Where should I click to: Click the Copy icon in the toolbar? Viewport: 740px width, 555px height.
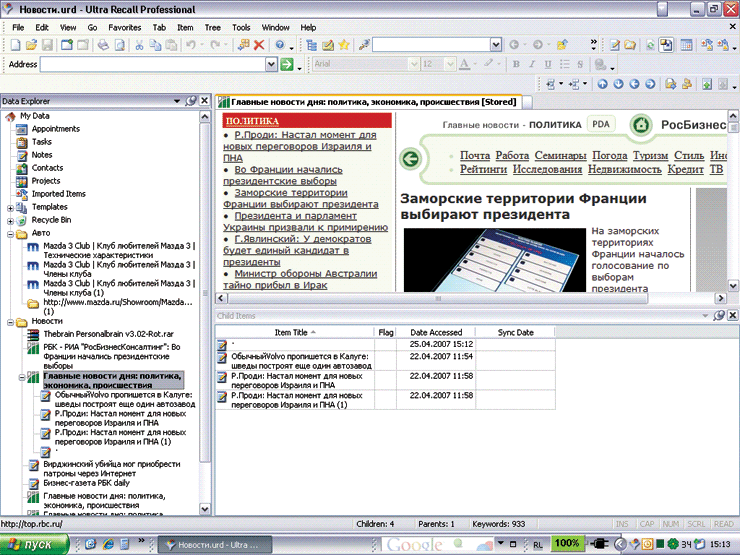pyautogui.click(x=155, y=45)
